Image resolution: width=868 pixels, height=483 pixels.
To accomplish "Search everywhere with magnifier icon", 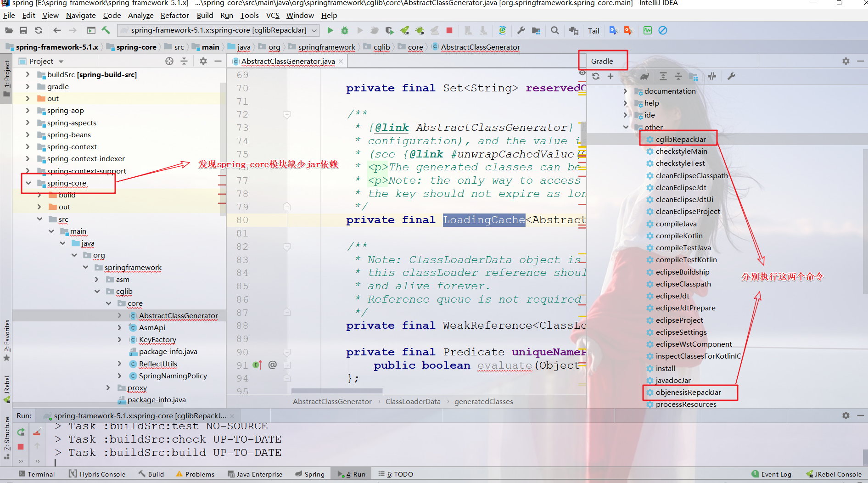I will (555, 30).
